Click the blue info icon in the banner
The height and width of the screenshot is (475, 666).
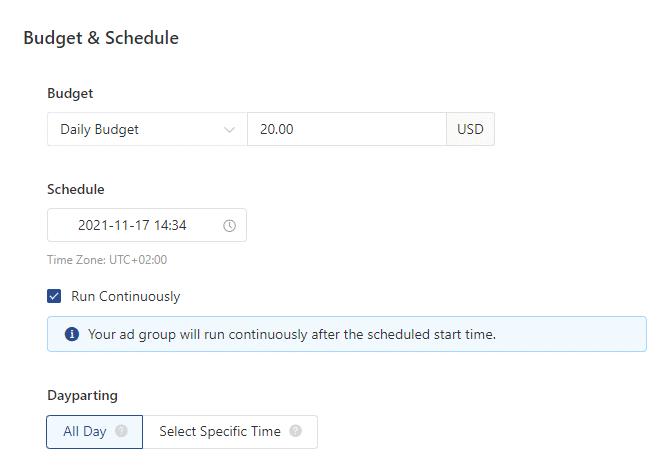click(x=72, y=334)
